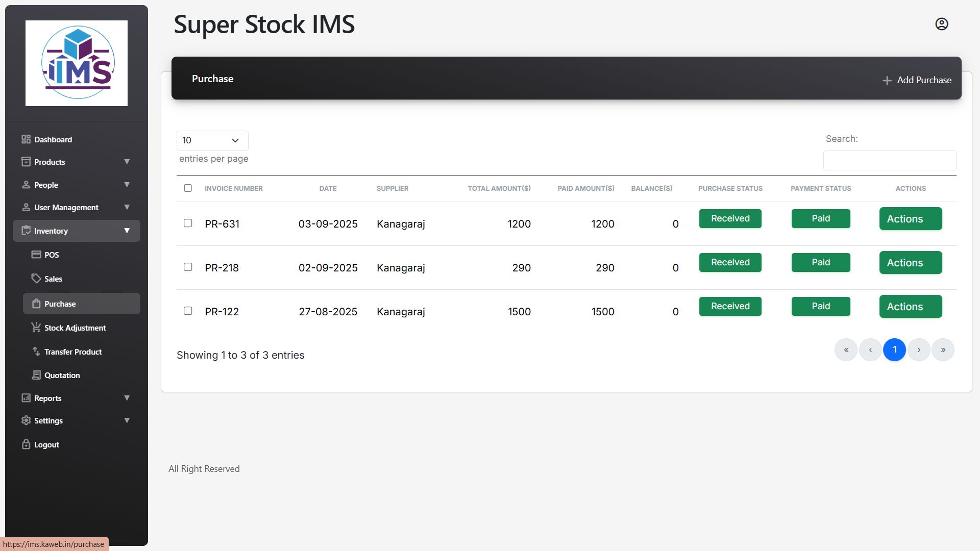Screen dimensions: 980x551
Task: Tick the checkbox for invoice PR-218
Action: [188, 267]
